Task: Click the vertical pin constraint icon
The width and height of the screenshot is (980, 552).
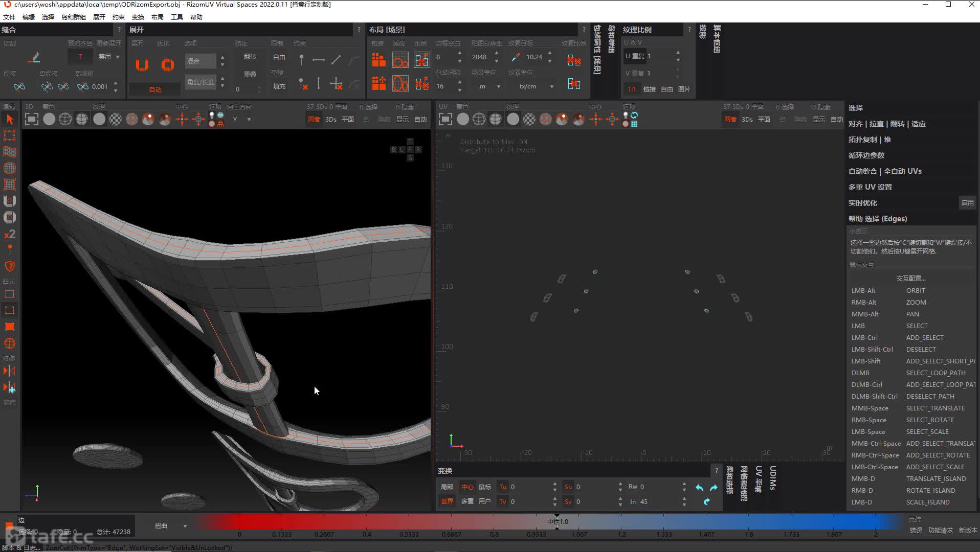Action: 301,60
